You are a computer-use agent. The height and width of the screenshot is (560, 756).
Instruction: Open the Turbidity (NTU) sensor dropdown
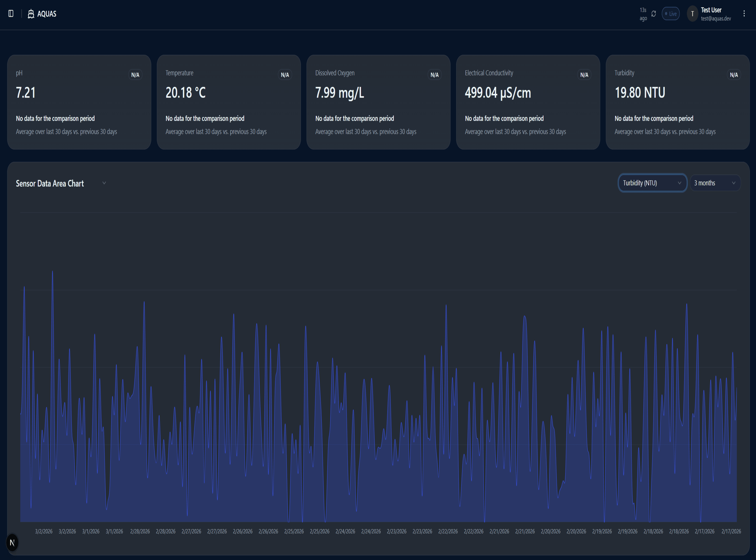pos(652,183)
